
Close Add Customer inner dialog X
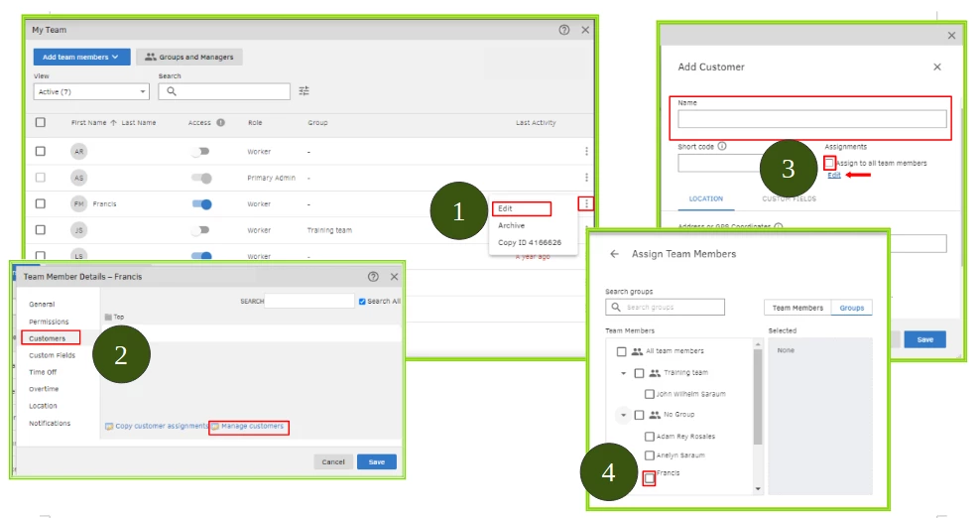937,66
